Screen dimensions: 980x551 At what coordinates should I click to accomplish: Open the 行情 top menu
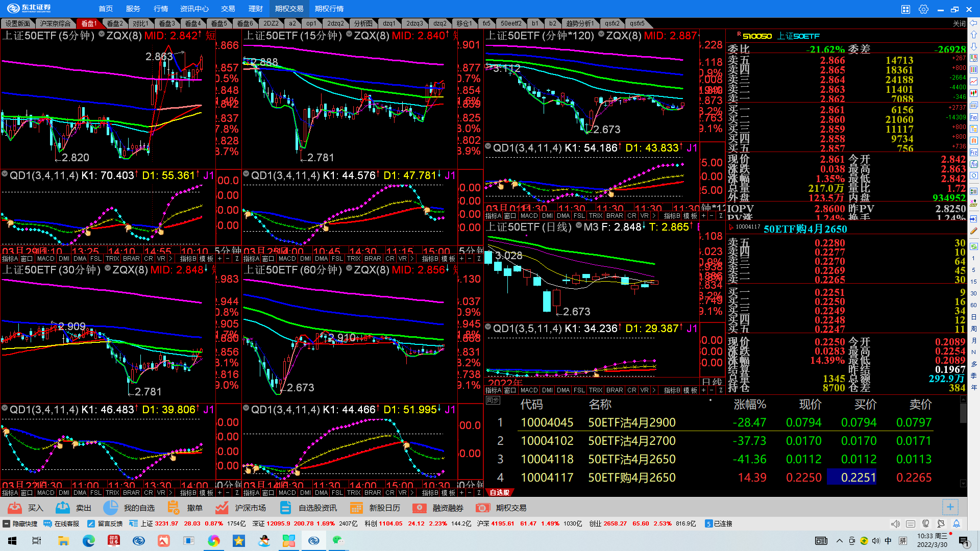[x=161, y=9]
